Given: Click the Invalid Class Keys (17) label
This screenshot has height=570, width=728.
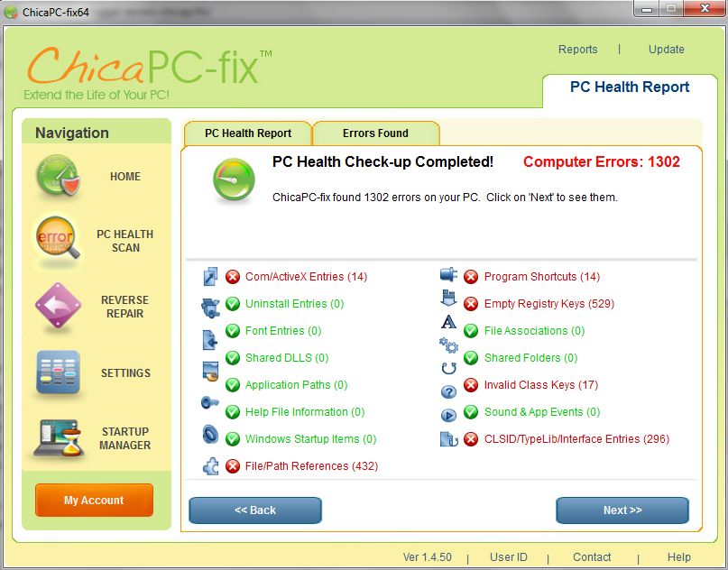Looking at the screenshot, I should coord(541,385).
